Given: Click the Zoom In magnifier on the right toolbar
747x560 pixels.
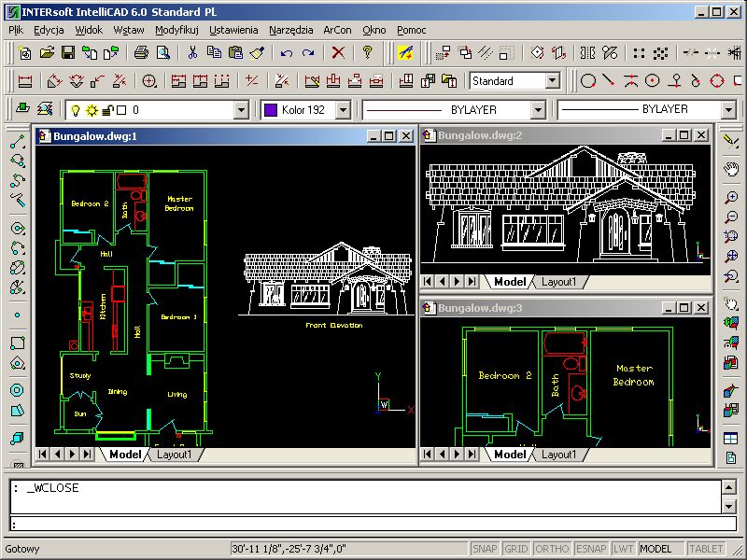Looking at the screenshot, I should 730,198.
